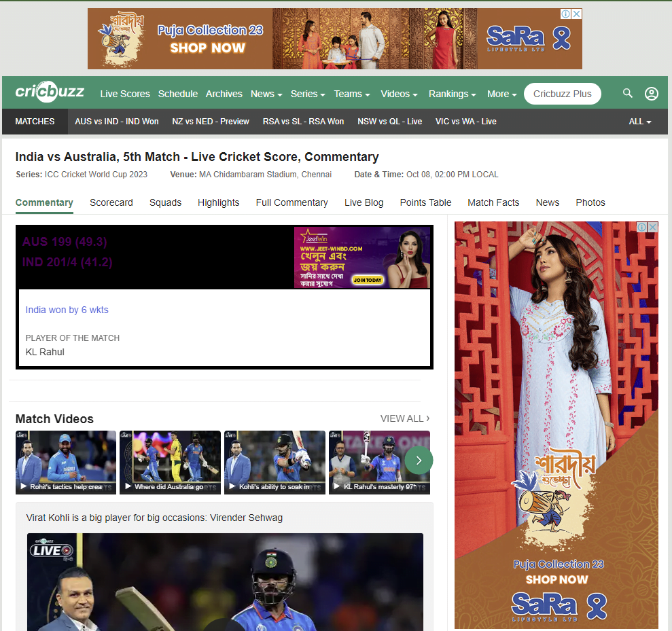The height and width of the screenshot is (631, 672).
Task: Switch to the Match Facts tab
Action: pos(493,202)
